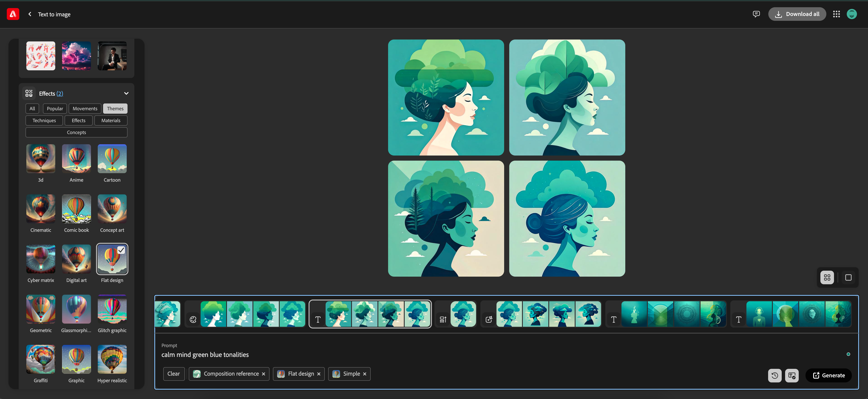Remove the Composition reference tag
The height and width of the screenshot is (399, 868).
[x=264, y=374]
